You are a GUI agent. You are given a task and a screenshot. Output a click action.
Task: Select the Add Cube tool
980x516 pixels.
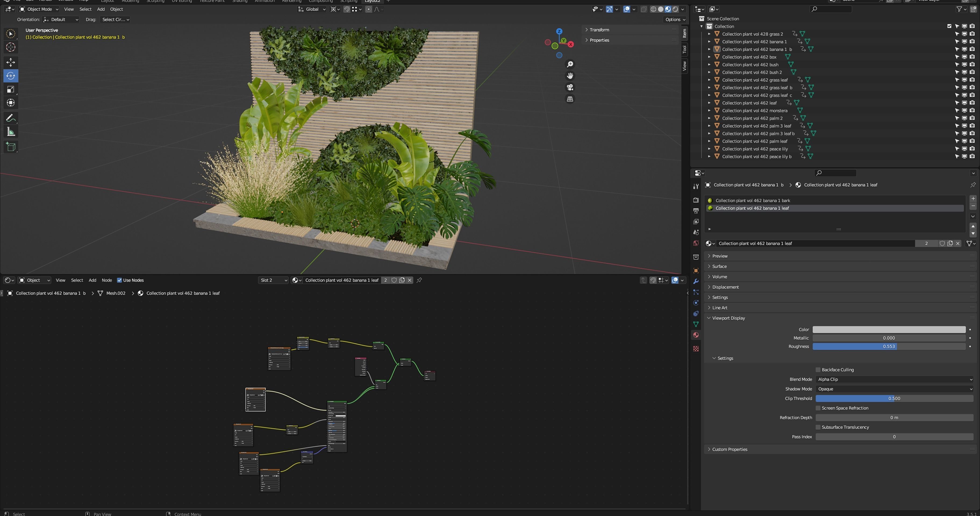point(11,147)
